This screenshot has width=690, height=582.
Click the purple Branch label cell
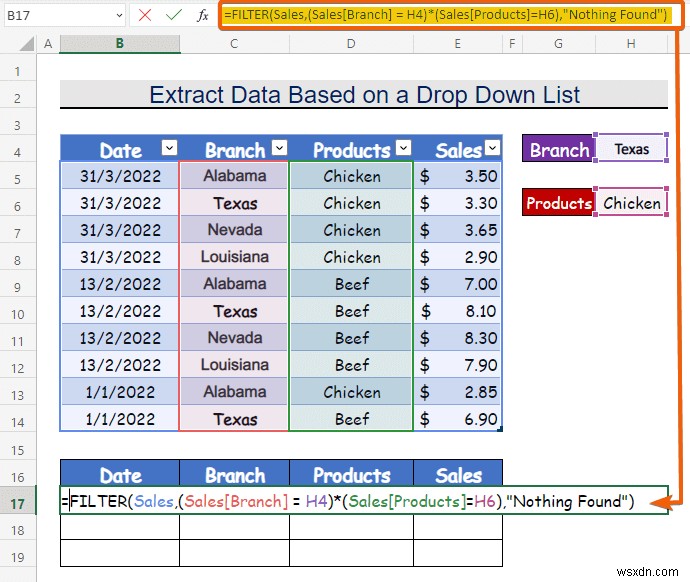tap(559, 149)
